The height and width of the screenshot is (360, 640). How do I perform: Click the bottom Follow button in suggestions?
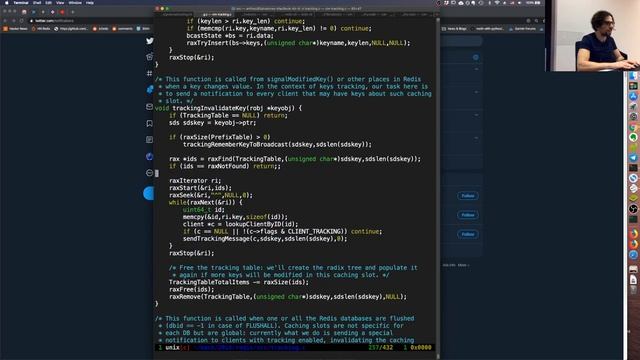click(468, 234)
